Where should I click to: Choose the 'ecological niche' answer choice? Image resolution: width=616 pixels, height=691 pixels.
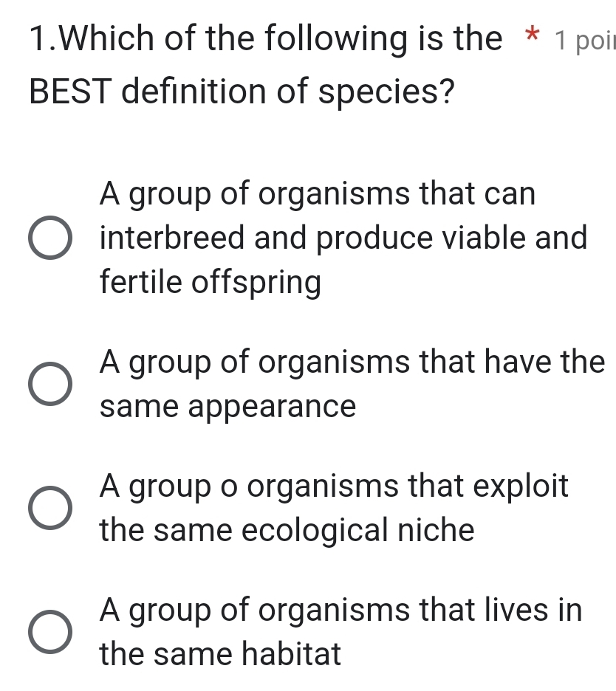coord(49,509)
